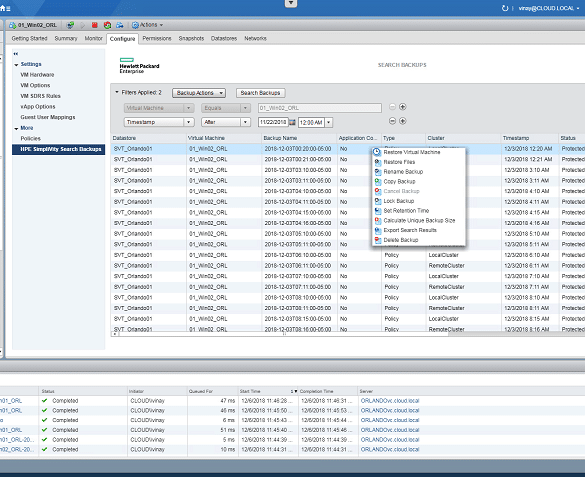Click the Restore Virtual Machine menu icon
Viewport: 585px width, 477px height.
click(377, 152)
